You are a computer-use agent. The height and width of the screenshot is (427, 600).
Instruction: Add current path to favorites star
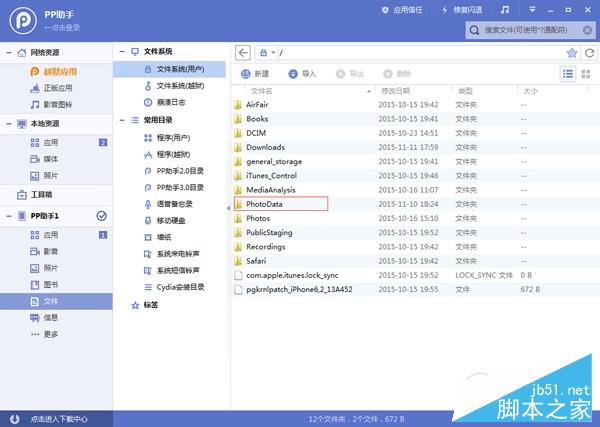pos(572,53)
